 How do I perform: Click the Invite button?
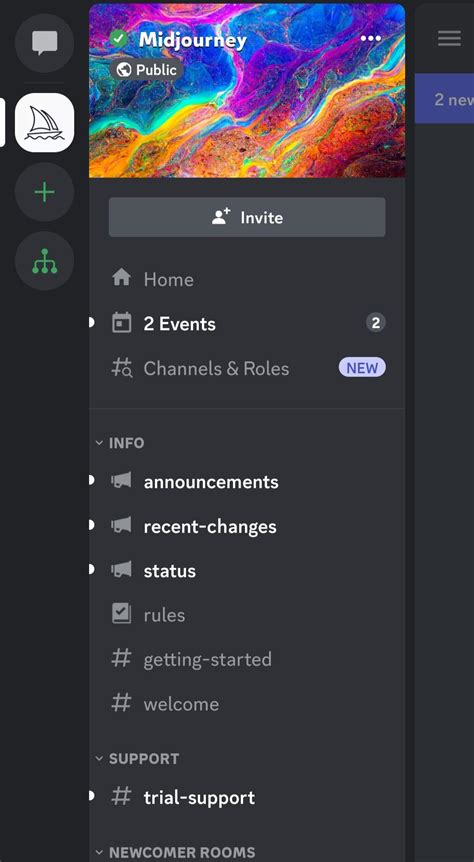[247, 217]
